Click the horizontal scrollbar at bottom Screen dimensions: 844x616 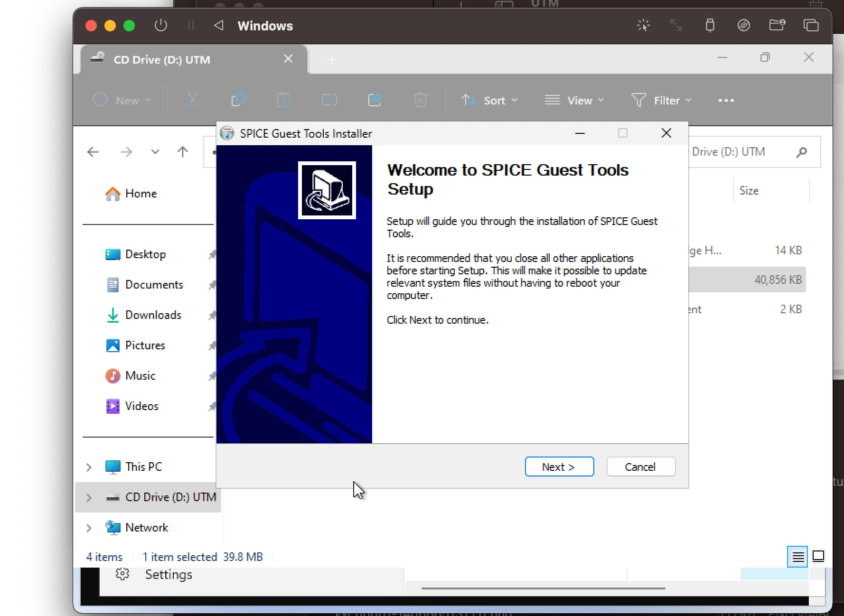(x=543, y=588)
